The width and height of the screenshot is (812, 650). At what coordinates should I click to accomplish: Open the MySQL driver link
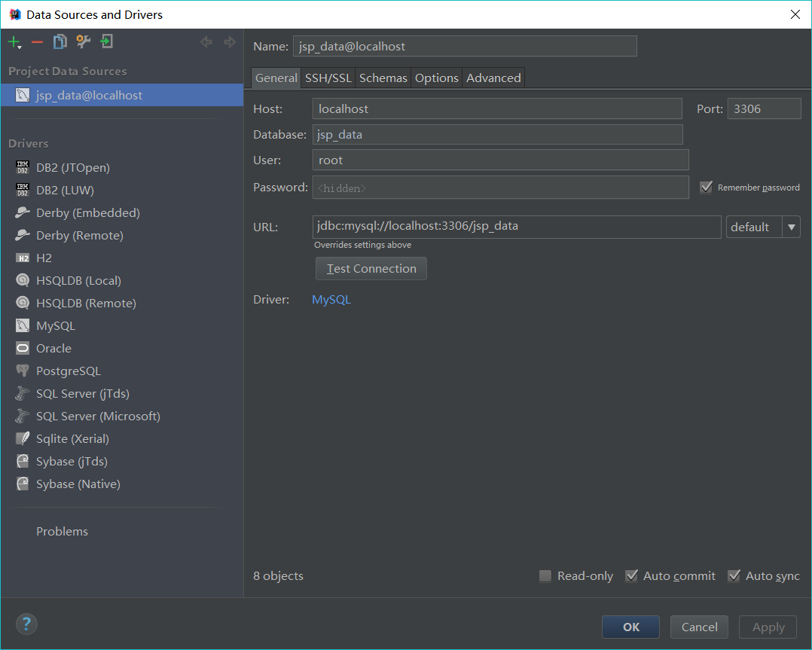[x=331, y=300]
